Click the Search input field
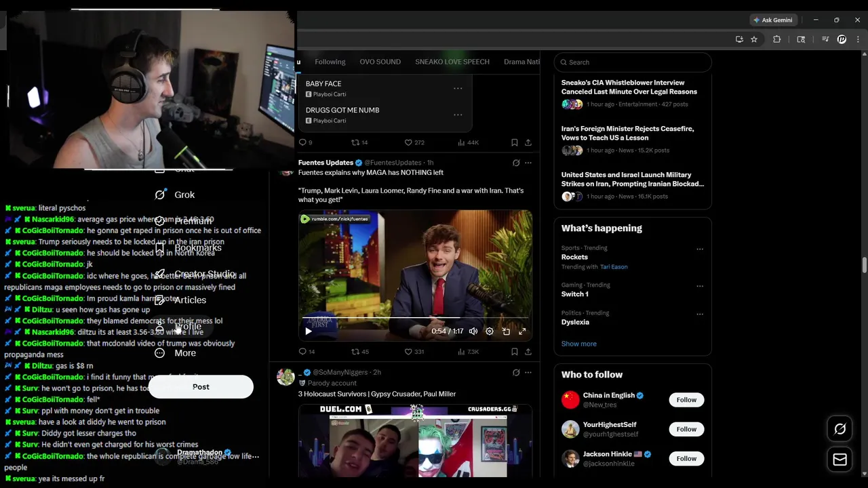The width and height of the screenshot is (868, 488). point(633,62)
